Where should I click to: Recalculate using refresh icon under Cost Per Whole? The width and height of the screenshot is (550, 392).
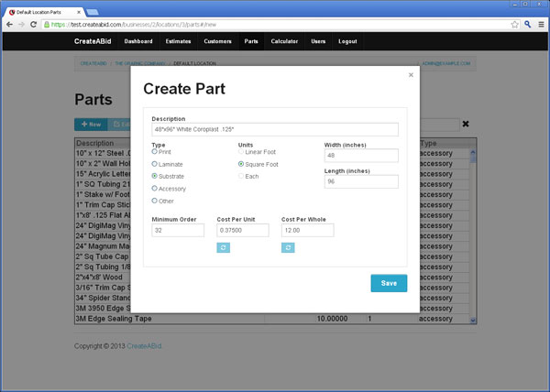(288, 247)
